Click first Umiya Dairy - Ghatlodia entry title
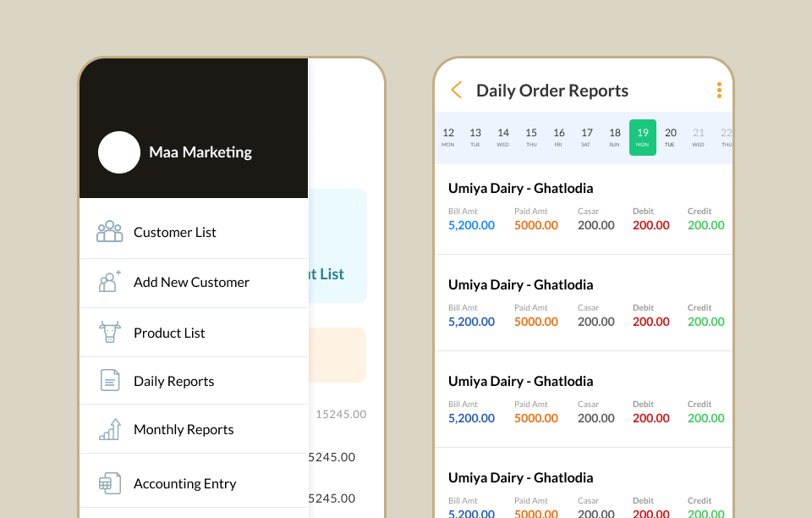Viewport: 812px width, 518px height. 520,188
